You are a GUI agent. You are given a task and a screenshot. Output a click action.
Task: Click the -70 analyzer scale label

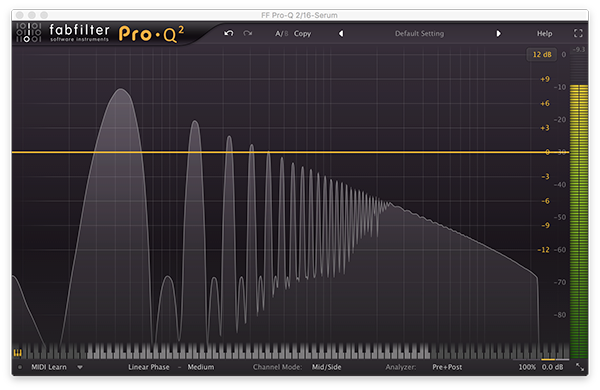coord(559,282)
